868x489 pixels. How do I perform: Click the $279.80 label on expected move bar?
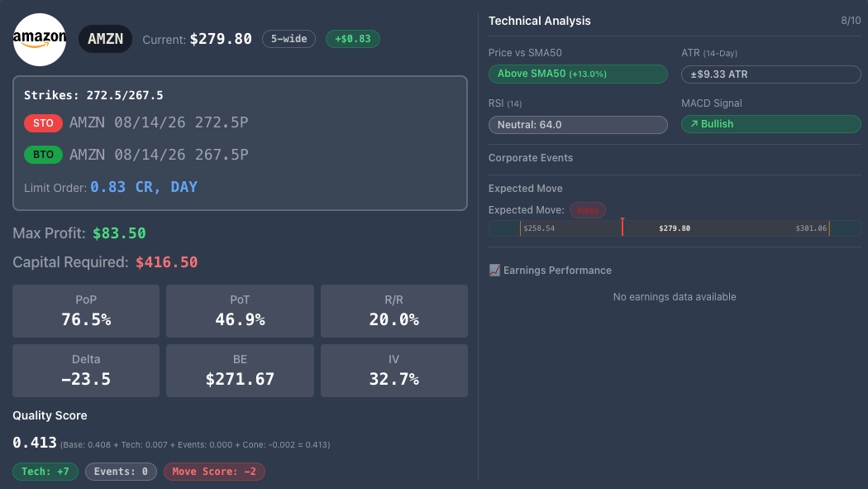pyautogui.click(x=675, y=228)
